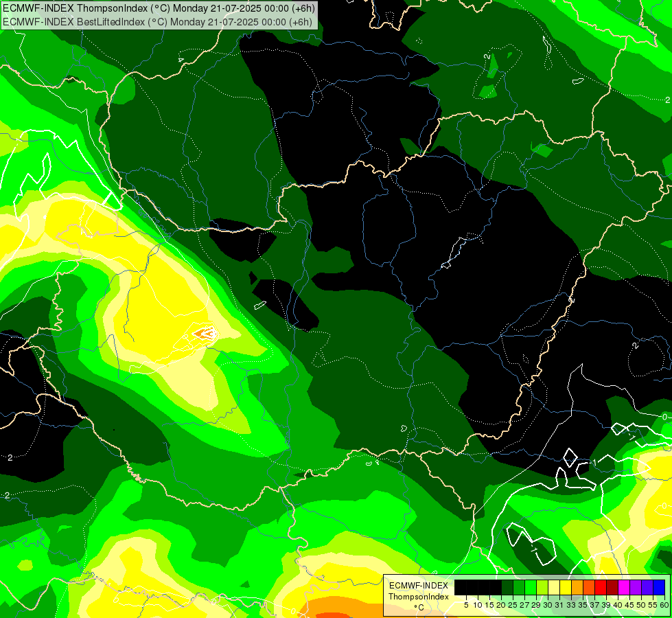The image size is (672, 618).
Task: Click the legend's ThompsonIndex label
Action: 419,597
